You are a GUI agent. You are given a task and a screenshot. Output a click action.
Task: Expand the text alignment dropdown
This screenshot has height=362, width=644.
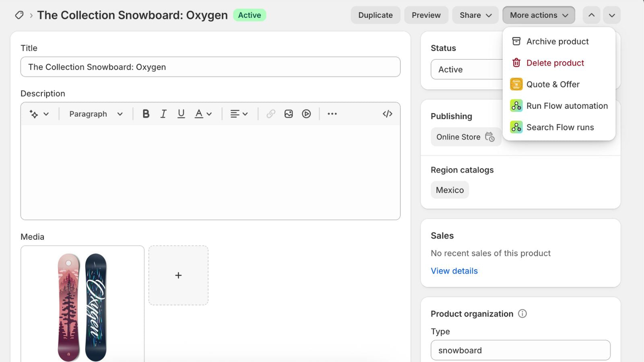pos(239,114)
